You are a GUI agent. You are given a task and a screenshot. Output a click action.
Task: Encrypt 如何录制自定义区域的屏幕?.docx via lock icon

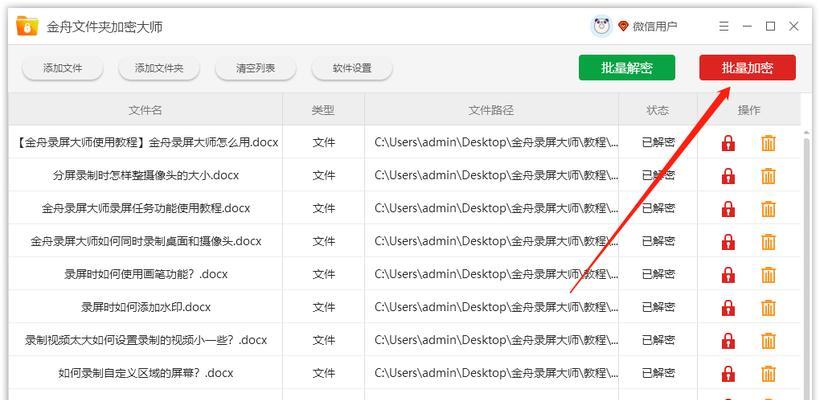coord(728,373)
